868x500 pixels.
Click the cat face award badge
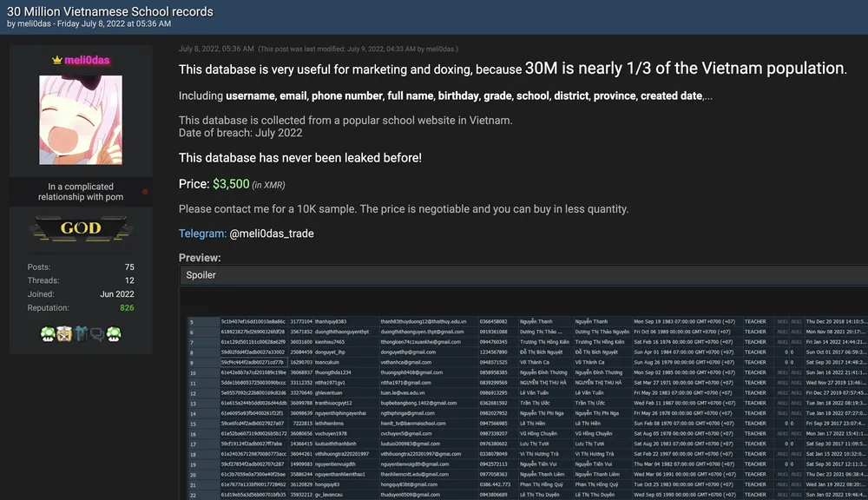[64, 333]
